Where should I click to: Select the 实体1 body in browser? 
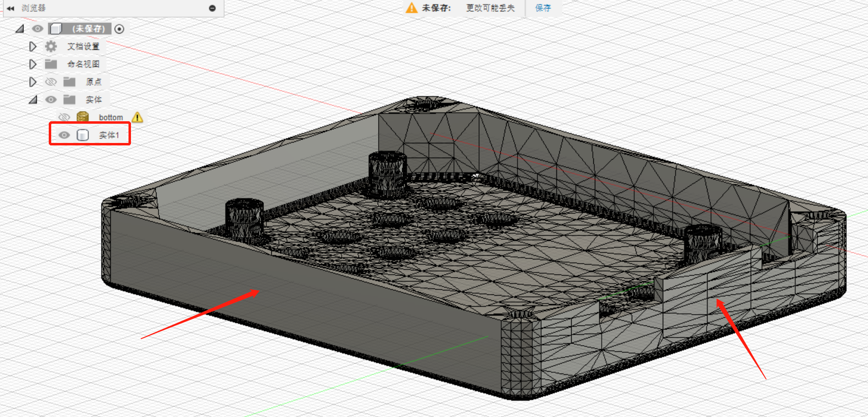pyautogui.click(x=109, y=135)
